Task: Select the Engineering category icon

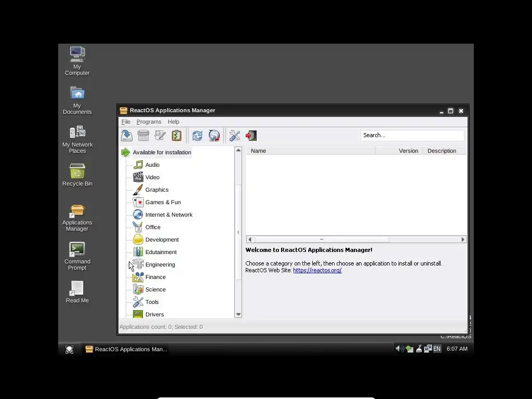Action: point(138,264)
